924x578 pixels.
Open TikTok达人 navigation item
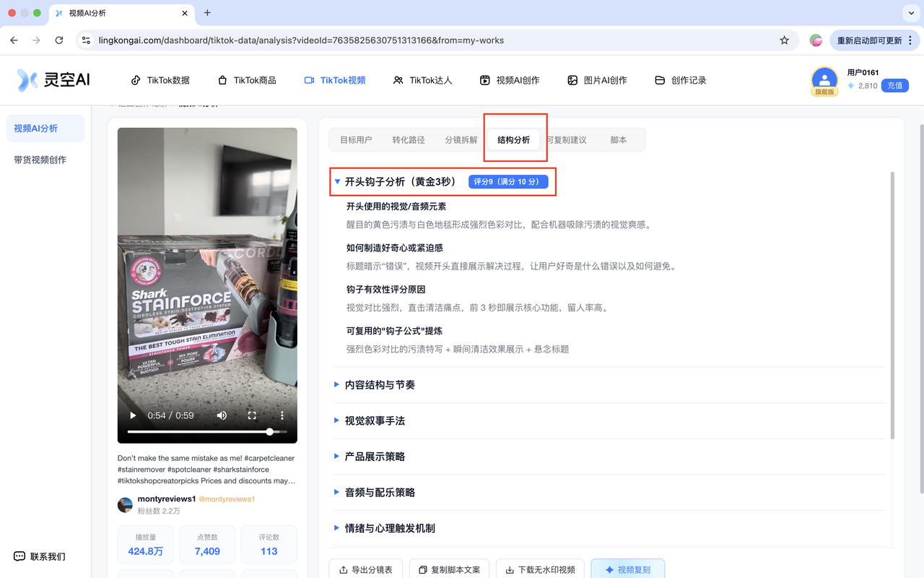coord(422,80)
